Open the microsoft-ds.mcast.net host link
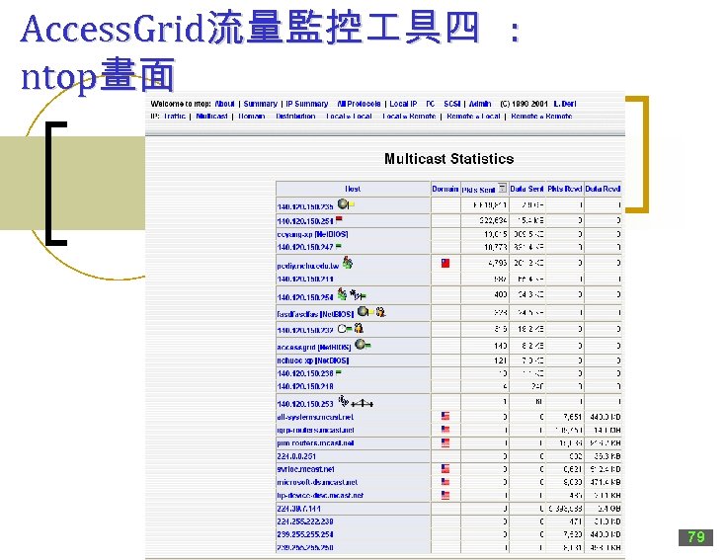 [x=317, y=482]
